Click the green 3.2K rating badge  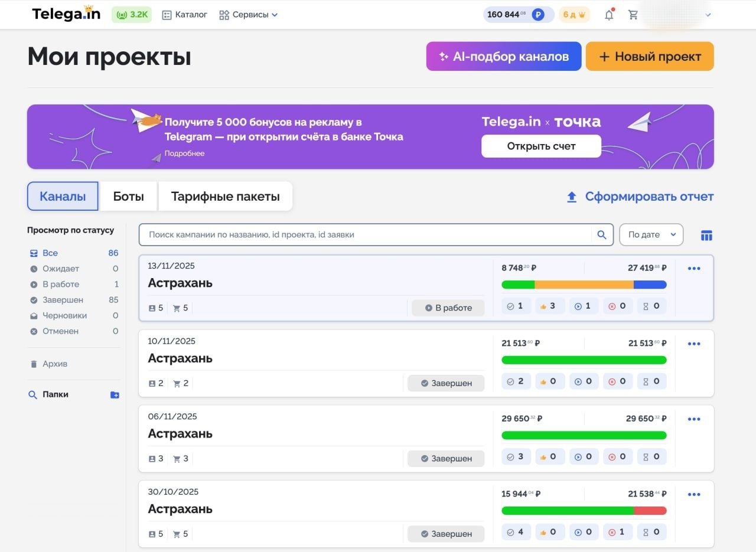pyautogui.click(x=132, y=15)
